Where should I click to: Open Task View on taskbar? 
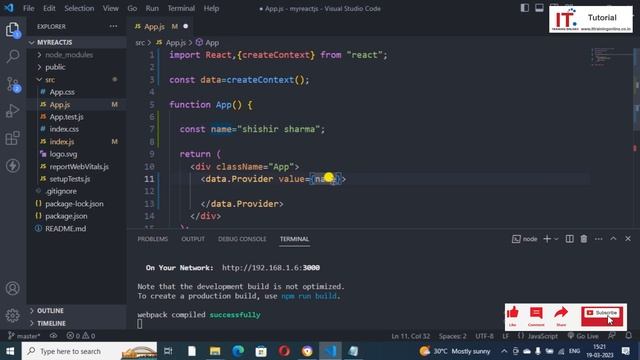168,351
